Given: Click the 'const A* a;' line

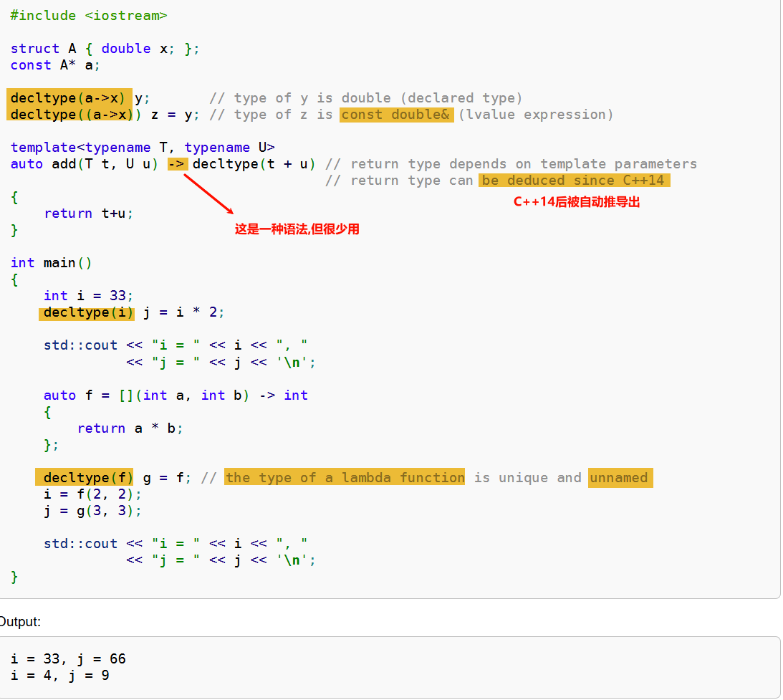Looking at the screenshot, I should coord(55,65).
